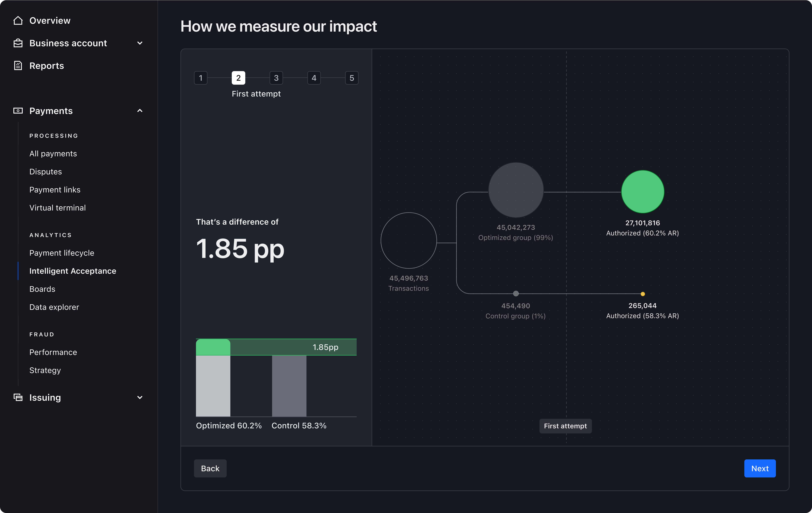Click the Payments banknote icon

coord(18,111)
